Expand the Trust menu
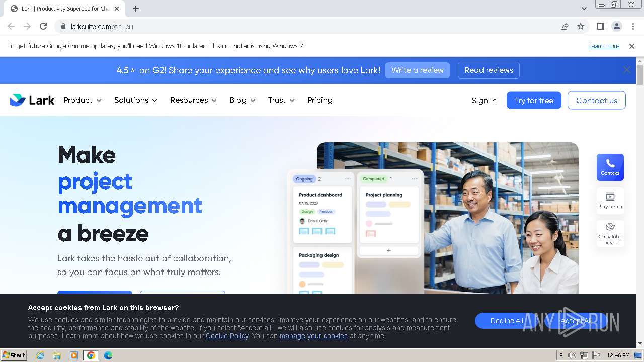 click(281, 100)
